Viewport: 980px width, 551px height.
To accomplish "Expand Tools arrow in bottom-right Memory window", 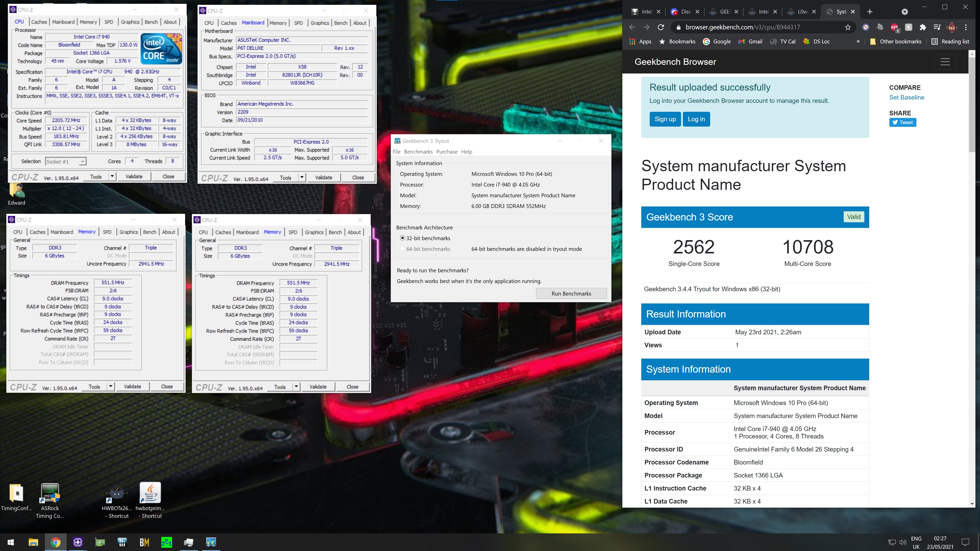I will pyautogui.click(x=296, y=387).
